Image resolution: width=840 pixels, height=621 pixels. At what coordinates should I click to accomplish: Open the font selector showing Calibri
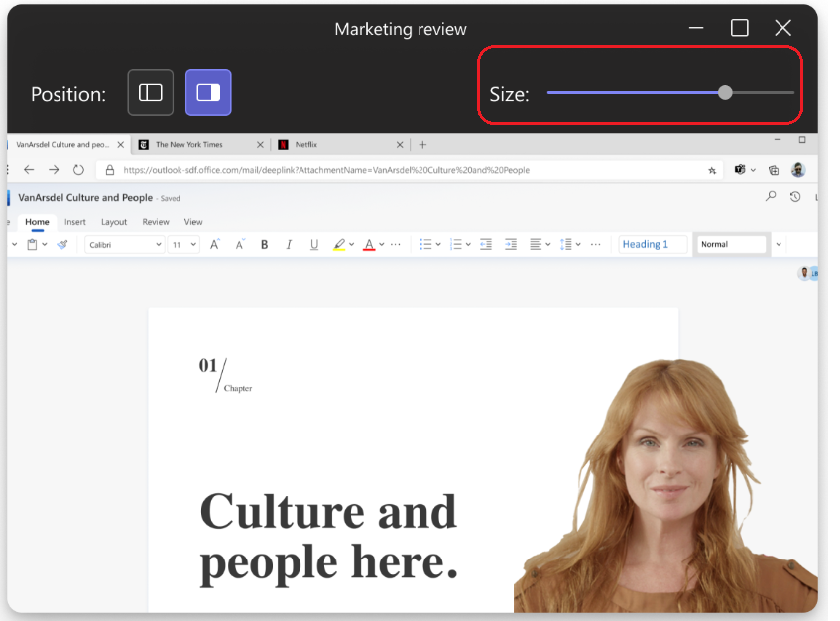click(123, 244)
